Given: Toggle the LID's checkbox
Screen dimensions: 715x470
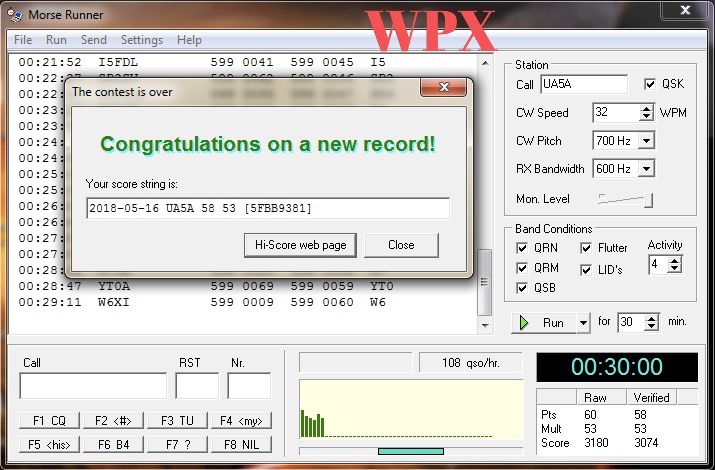Looking at the screenshot, I should (x=586, y=269).
